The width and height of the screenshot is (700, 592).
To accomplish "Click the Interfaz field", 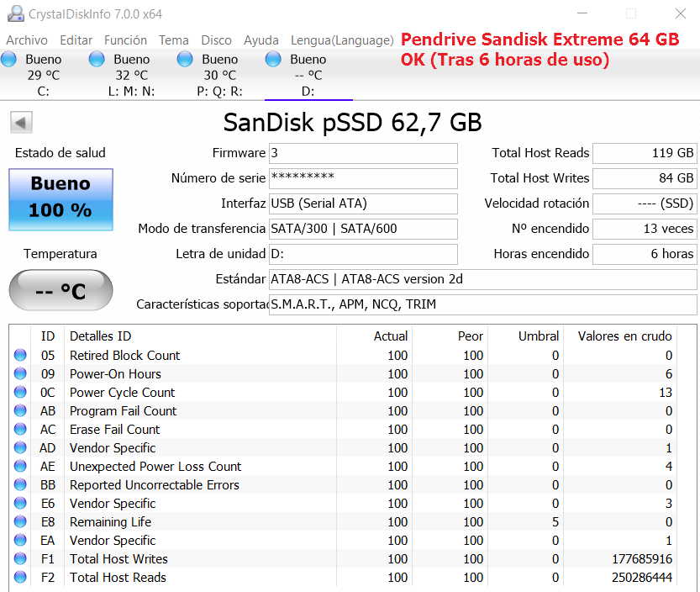I will tap(363, 203).
